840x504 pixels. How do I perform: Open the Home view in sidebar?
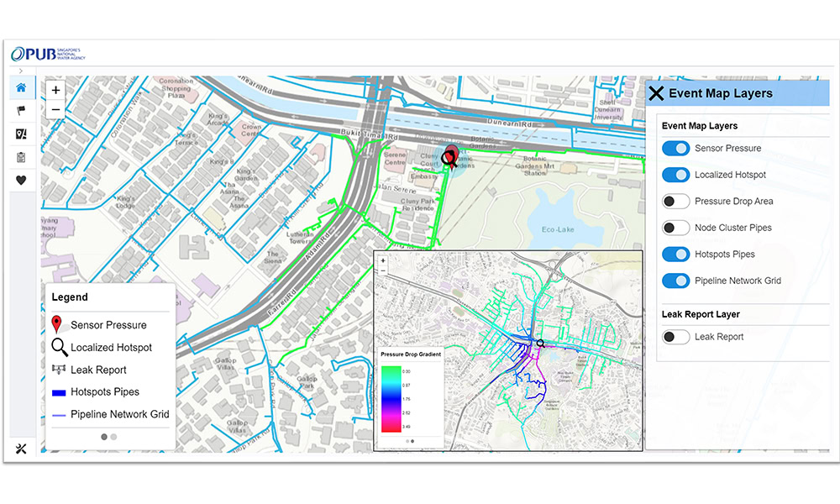click(x=21, y=87)
